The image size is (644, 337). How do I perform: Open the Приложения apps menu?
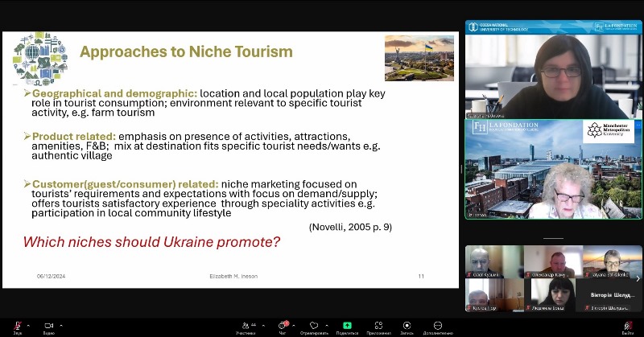point(378,327)
